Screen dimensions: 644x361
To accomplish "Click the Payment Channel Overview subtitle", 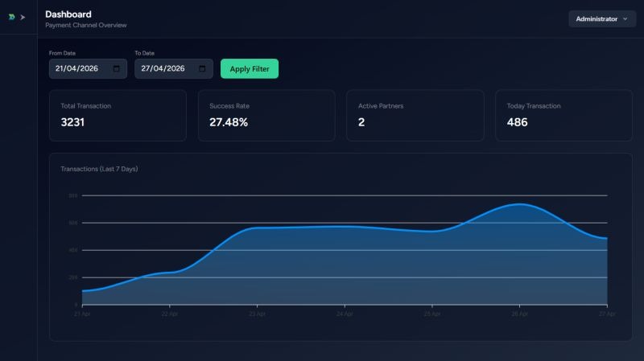I will tap(86, 25).
